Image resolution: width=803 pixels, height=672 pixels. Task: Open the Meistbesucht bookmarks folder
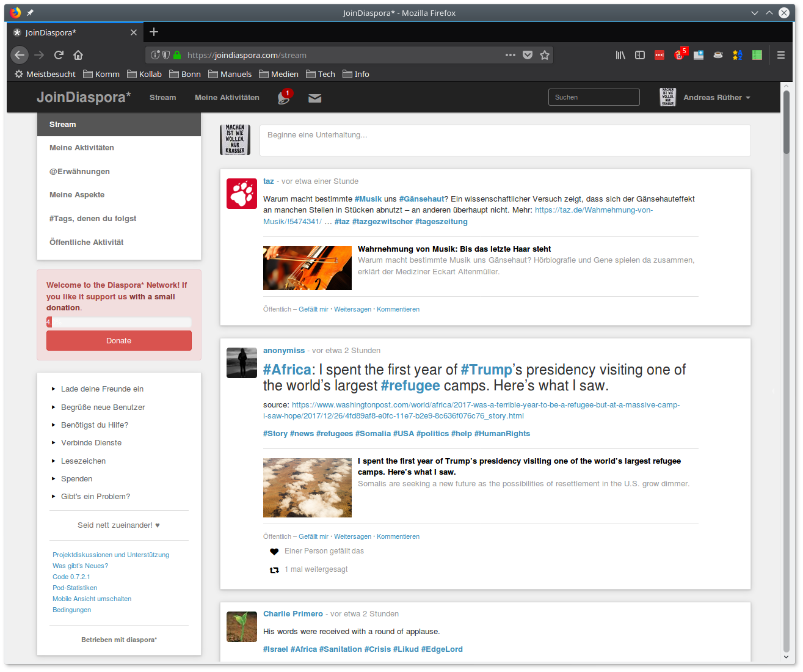pos(45,74)
